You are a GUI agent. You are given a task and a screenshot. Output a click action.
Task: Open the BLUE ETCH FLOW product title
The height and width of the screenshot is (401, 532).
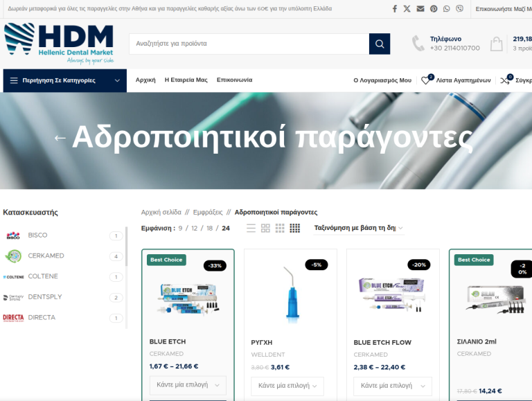click(382, 343)
